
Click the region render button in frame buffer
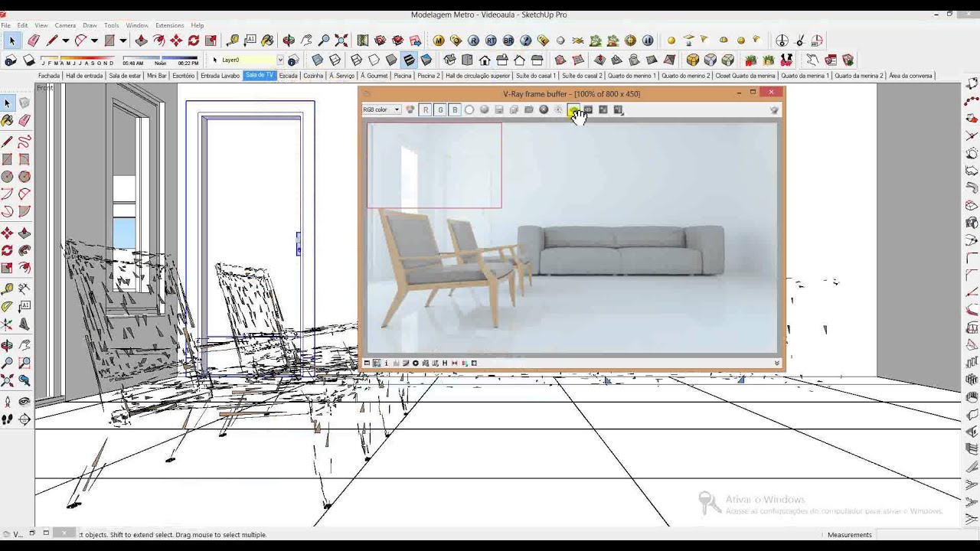573,110
